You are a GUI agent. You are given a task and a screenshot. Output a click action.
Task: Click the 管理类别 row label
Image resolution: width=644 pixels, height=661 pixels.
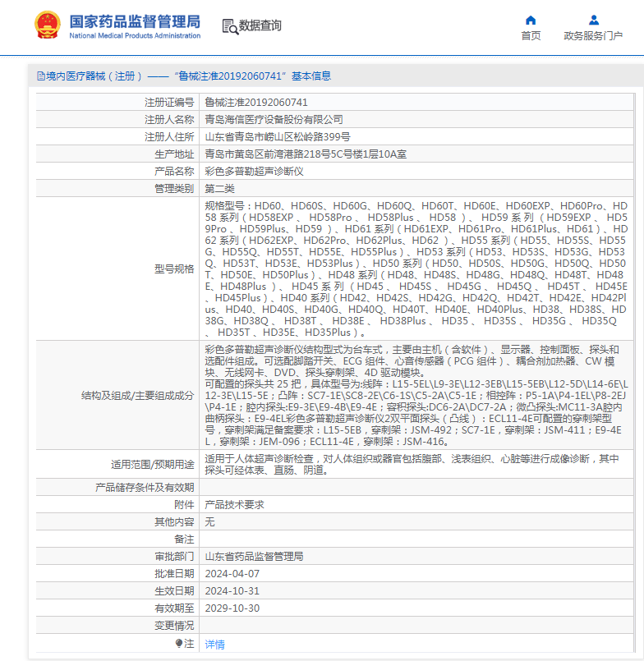[x=174, y=189]
